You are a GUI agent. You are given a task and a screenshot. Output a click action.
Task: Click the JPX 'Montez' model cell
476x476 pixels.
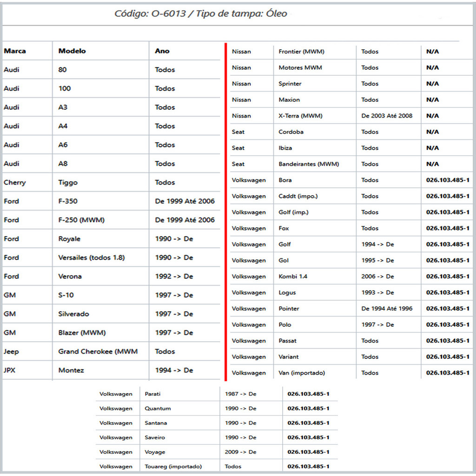point(71,370)
